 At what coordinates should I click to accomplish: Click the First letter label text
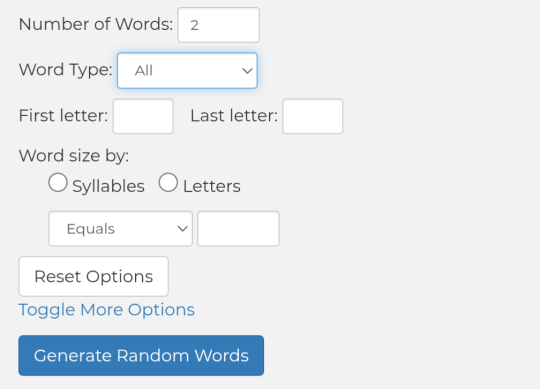63,116
